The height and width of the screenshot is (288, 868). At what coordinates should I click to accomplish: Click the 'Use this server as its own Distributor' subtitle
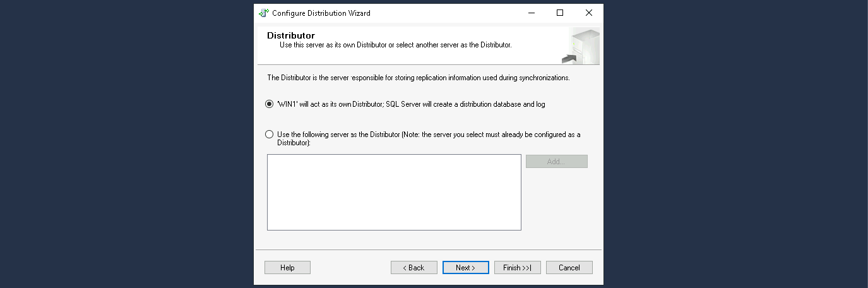click(395, 45)
